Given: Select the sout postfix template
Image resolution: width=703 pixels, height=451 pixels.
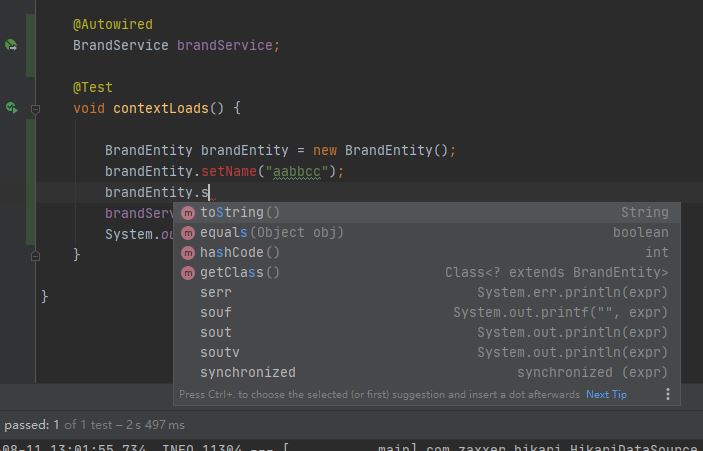Looking at the screenshot, I should pos(427,332).
